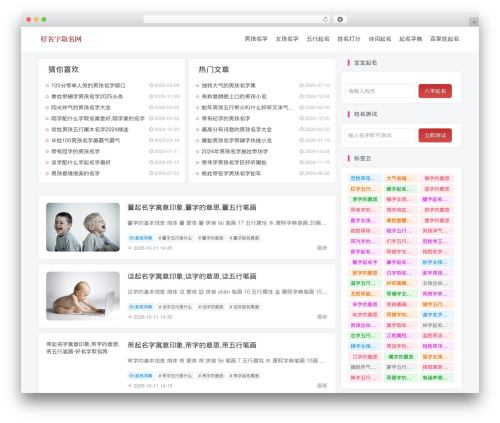Click 口字的意思 tag in tag cloud
This screenshot has height=423, width=500.
365,357
